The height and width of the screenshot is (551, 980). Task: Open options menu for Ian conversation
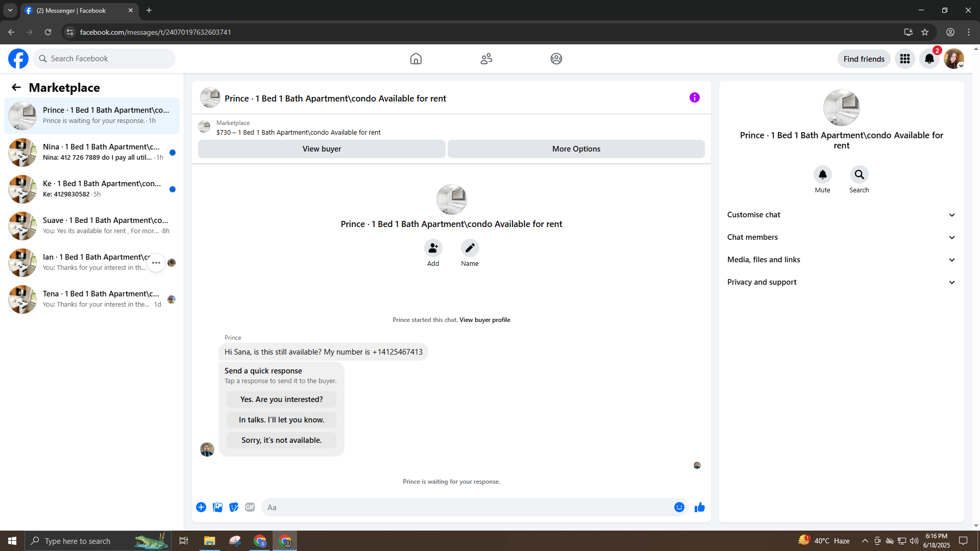(156, 263)
